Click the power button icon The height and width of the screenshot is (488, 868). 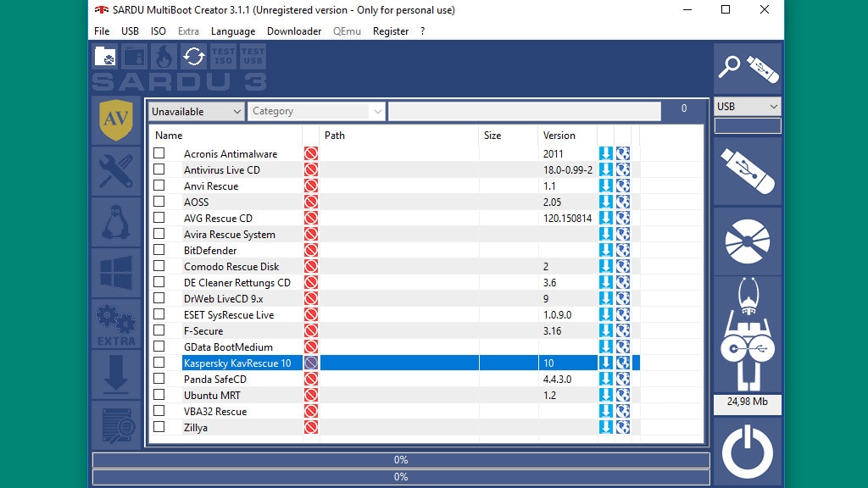click(748, 452)
